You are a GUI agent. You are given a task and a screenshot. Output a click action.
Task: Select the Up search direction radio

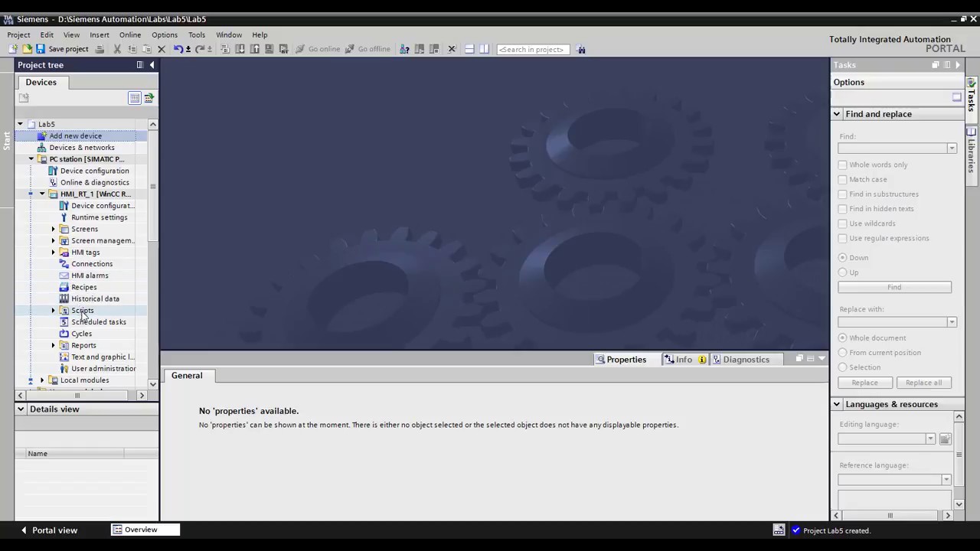(x=843, y=272)
